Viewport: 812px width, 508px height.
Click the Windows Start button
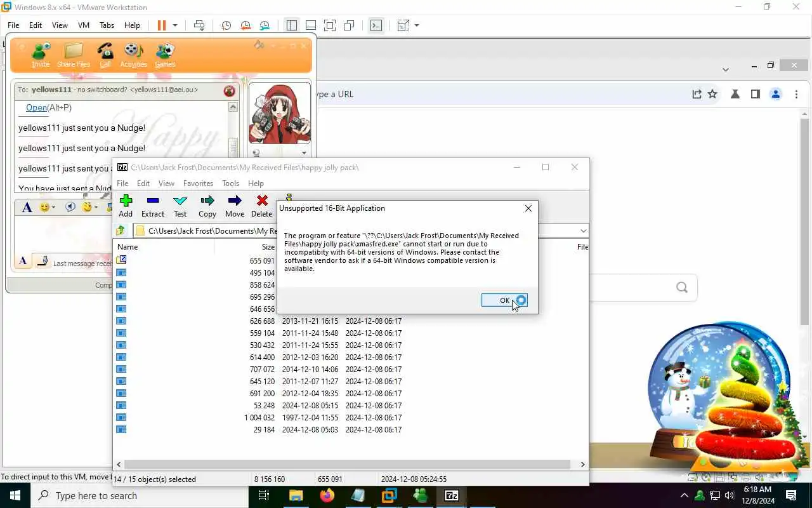15,495
